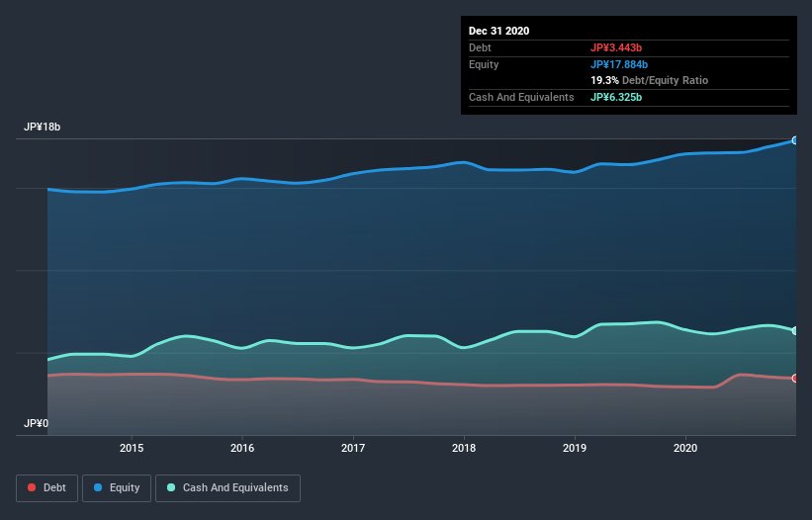
Task: Click the JP¥0 y-axis label
Action: [36, 423]
